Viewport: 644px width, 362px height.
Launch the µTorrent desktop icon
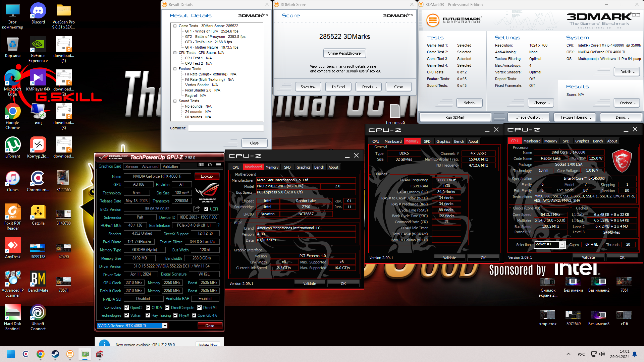click(x=13, y=147)
